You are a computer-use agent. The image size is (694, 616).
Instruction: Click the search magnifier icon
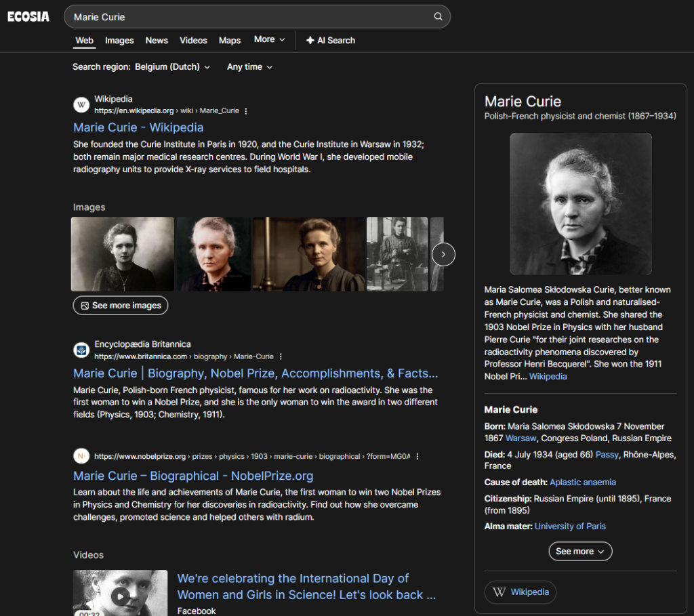[438, 16]
